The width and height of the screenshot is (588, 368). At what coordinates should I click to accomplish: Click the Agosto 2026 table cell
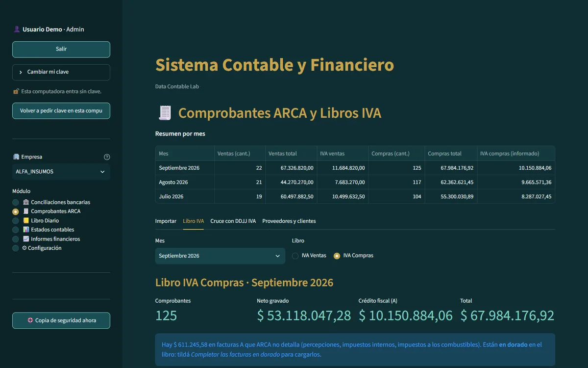[x=185, y=182]
